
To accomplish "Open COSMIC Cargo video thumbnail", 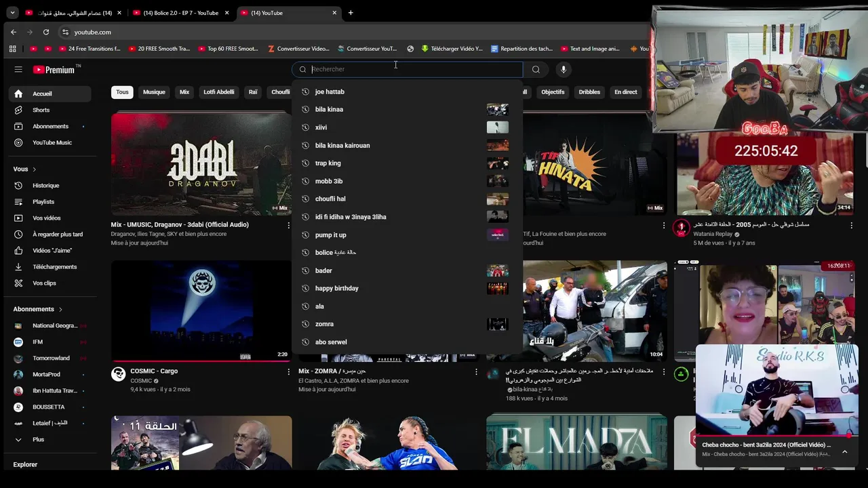I will pos(201,311).
